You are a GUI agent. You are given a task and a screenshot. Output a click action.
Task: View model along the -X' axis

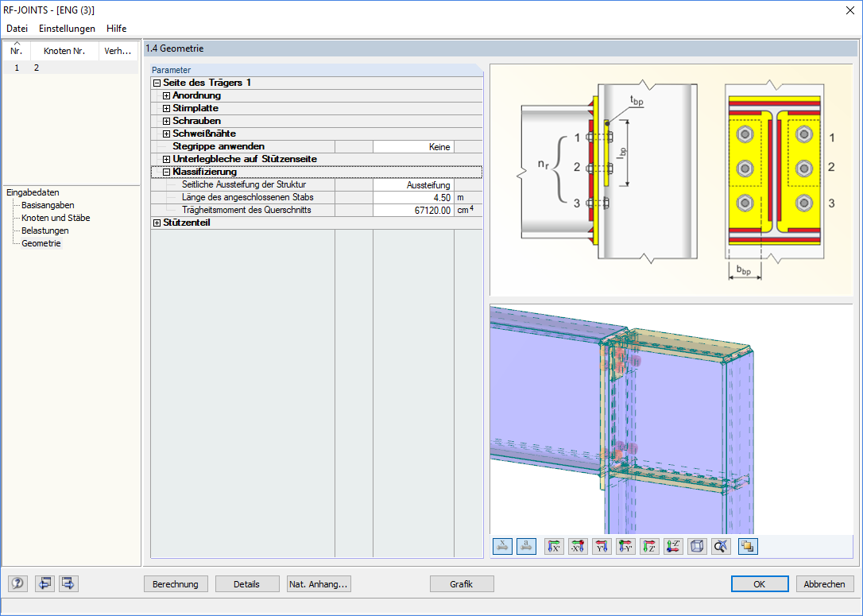pyautogui.click(x=578, y=546)
